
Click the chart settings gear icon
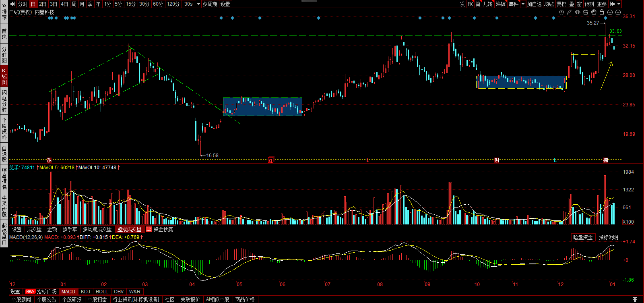561,12
